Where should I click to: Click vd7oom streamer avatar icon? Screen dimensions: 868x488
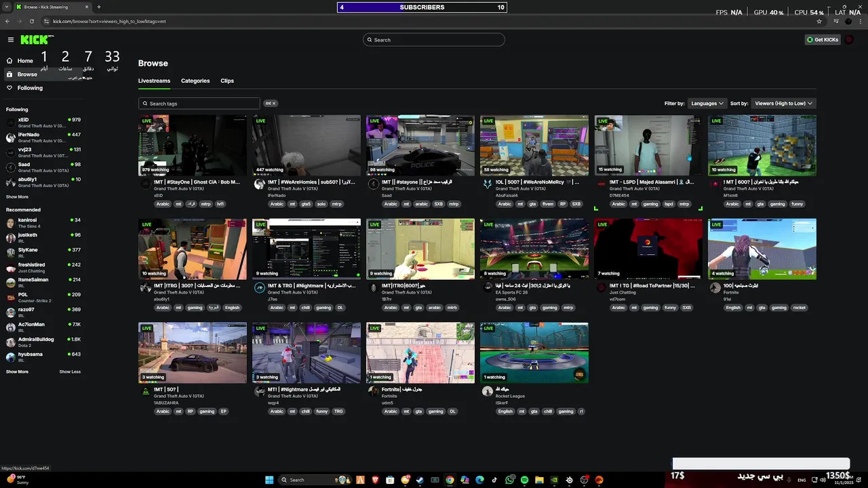pyautogui.click(x=601, y=288)
